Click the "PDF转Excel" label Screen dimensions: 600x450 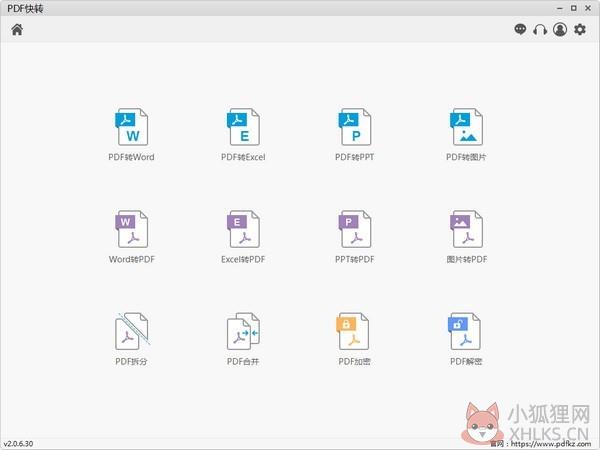point(243,157)
